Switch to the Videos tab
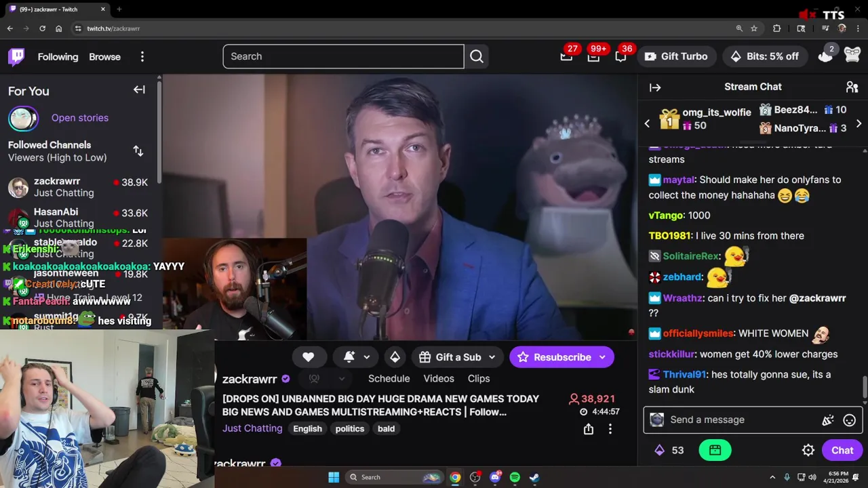 (439, 378)
